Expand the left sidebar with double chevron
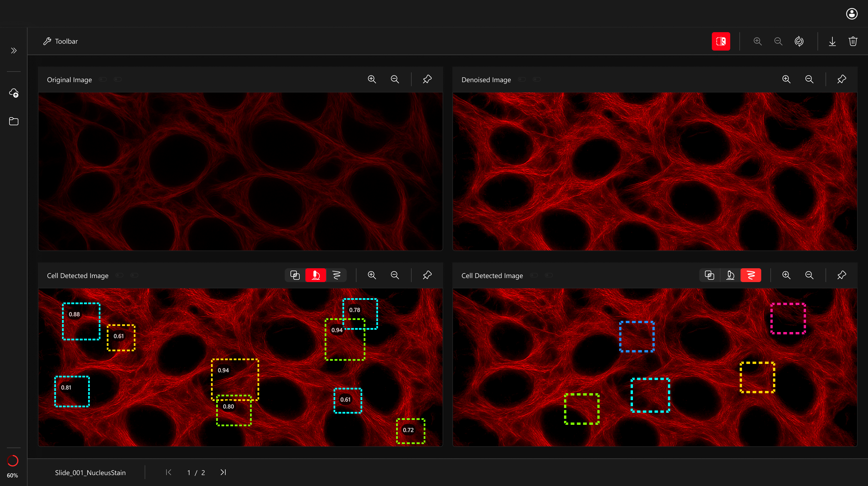 (x=13, y=51)
